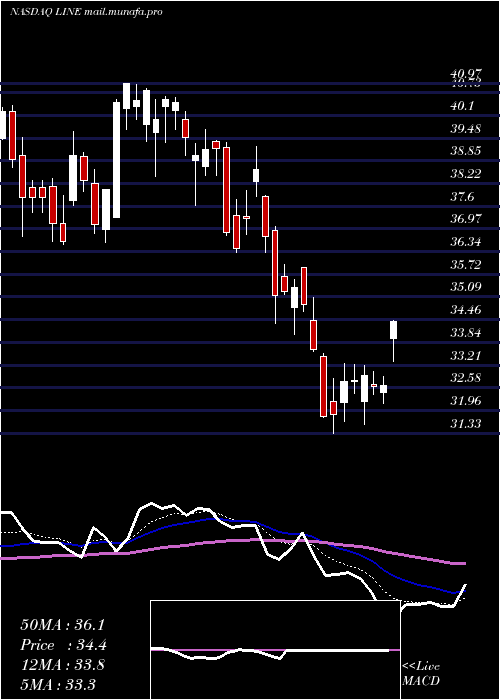Viewport: 500px width, 700px height.
Task: Click the 33.21 price axis label
Action: [466, 356]
